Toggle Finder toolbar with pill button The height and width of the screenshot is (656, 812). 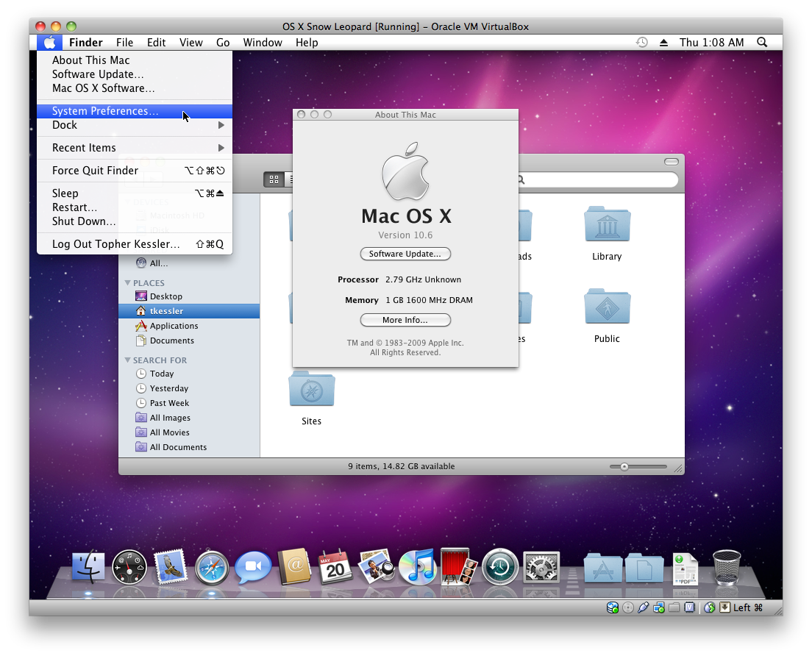[x=671, y=162]
